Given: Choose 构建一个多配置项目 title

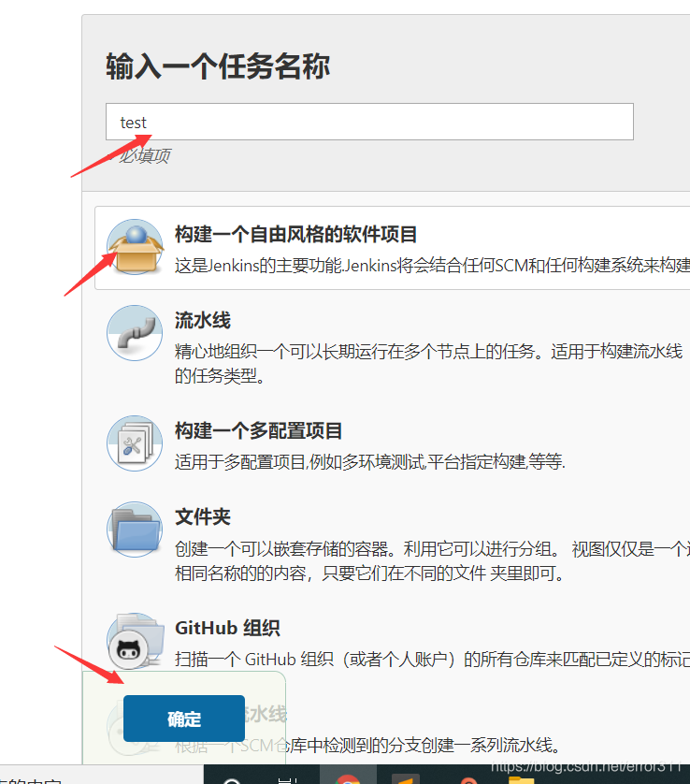Looking at the screenshot, I should coord(258,430).
